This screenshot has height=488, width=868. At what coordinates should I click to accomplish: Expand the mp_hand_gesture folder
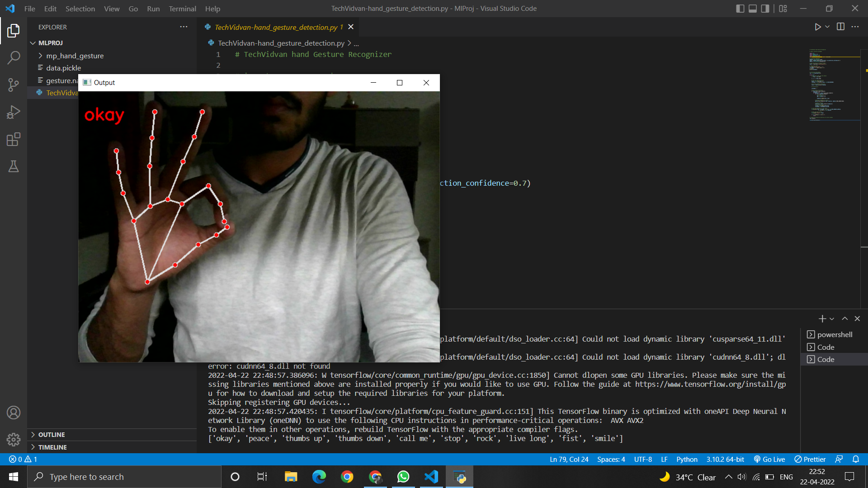(75, 56)
